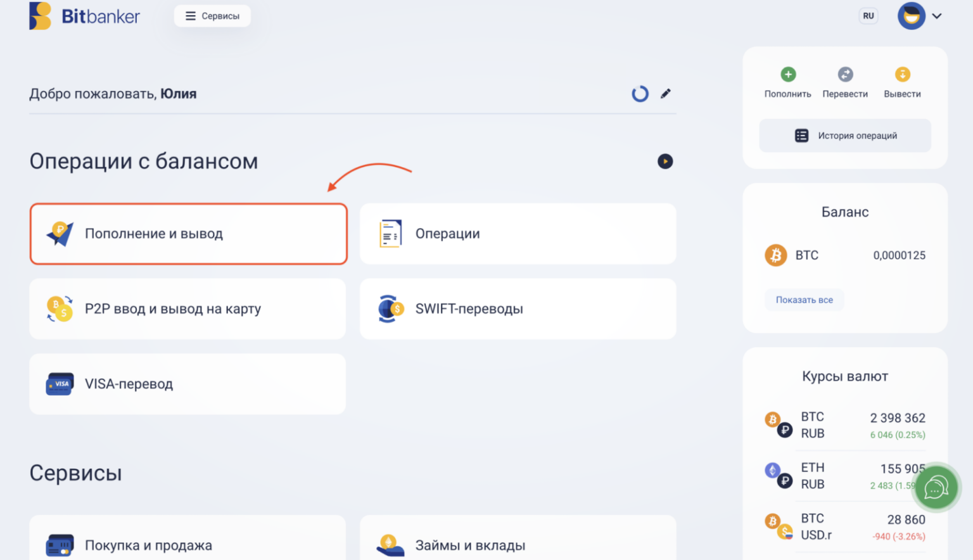973x560 pixels.
Task: Click the list icon in История операций
Action: click(801, 136)
